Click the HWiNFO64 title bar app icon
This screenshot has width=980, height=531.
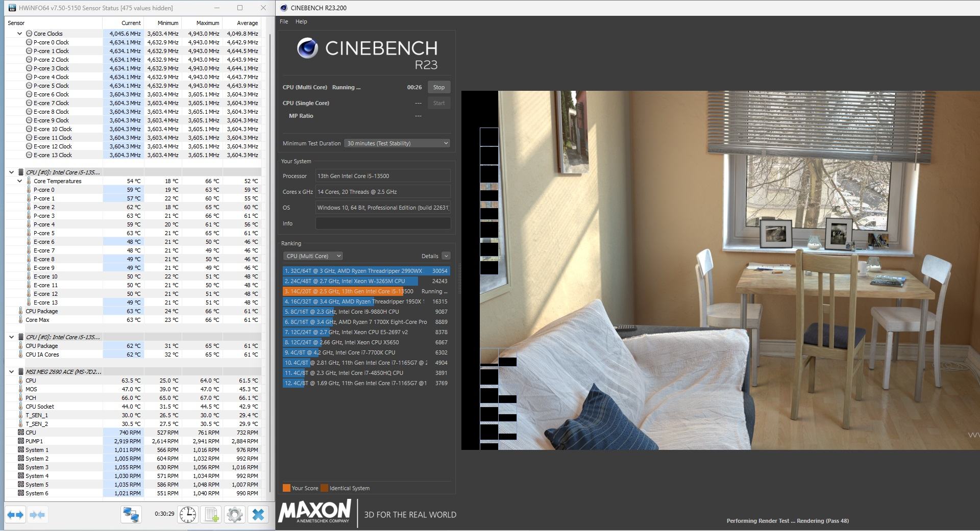(x=12, y=8)
